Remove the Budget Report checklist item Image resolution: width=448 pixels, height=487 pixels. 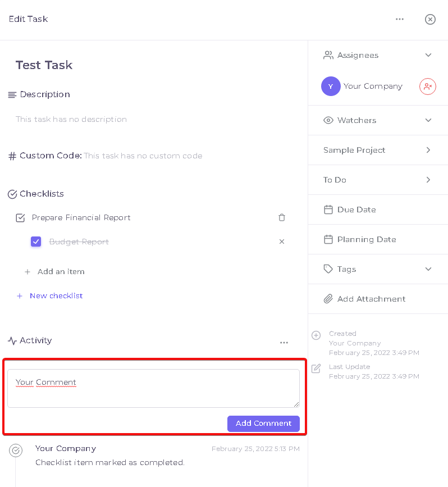[282, 242]
